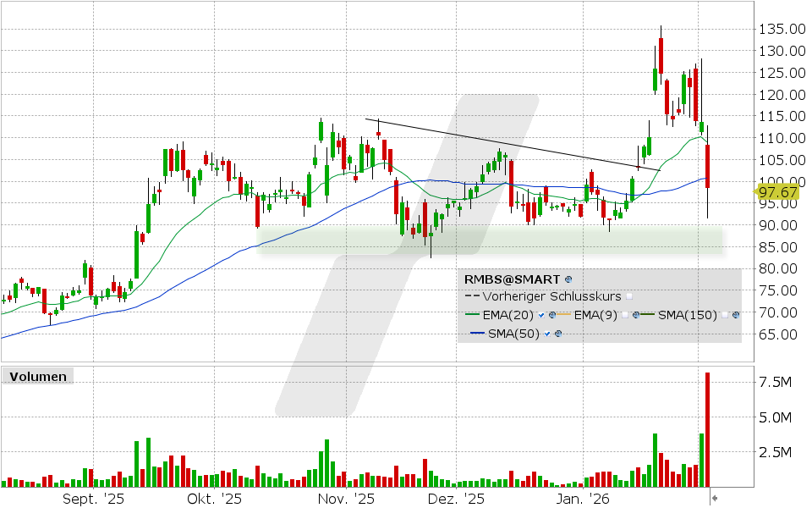Click the small icon after EMA(9)
812x508 pixels.
[x=636, y=315]
